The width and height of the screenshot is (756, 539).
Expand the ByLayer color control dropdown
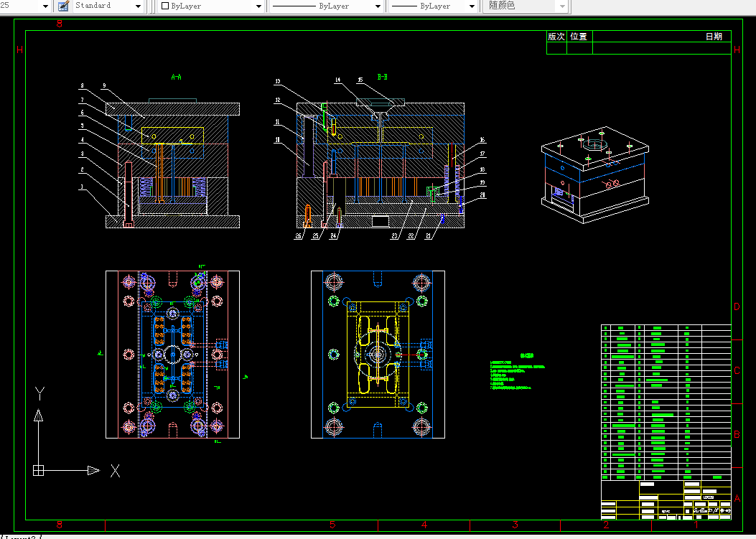pyautogui.click(x=258, y=6)
